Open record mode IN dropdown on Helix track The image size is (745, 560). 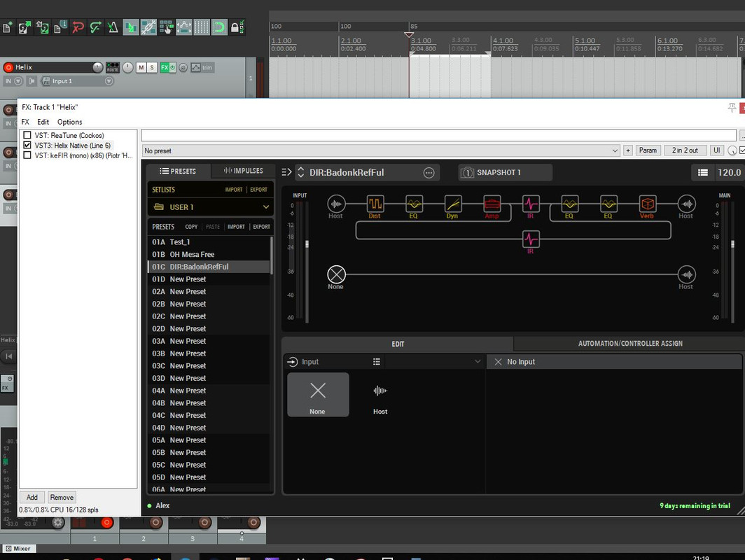click(x=18, y=81)
